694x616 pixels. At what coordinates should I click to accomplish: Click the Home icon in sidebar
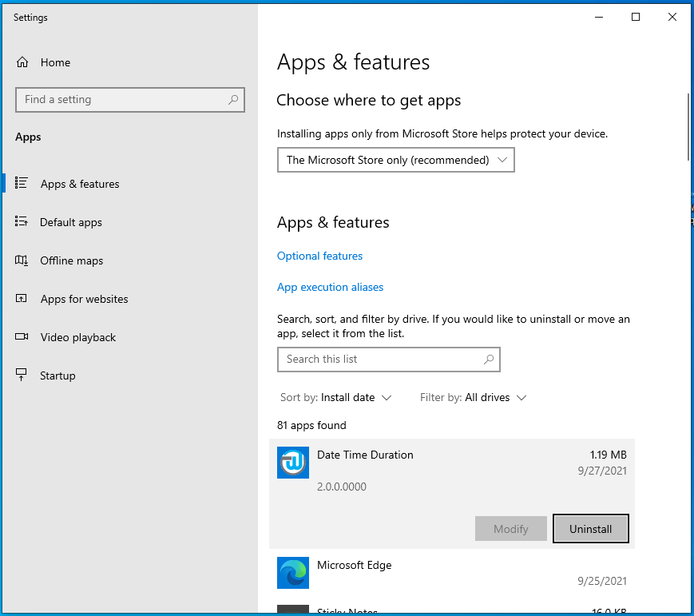click(22, 62)
